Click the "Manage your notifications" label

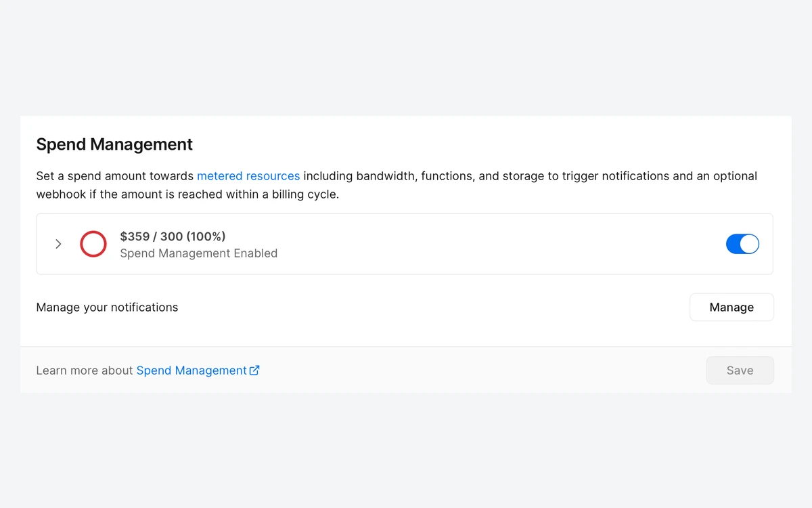[x=107, y=308]
